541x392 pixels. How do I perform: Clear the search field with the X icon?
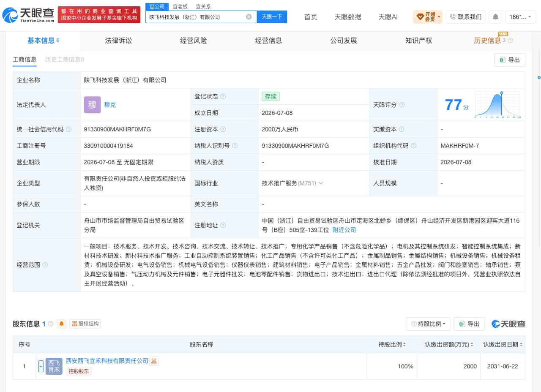point(249,17)
